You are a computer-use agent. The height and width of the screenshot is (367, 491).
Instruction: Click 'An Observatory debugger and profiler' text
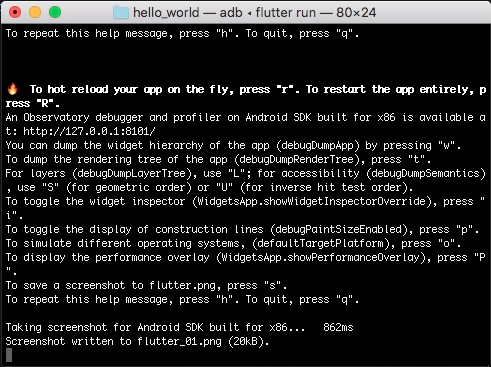point(113,117)
